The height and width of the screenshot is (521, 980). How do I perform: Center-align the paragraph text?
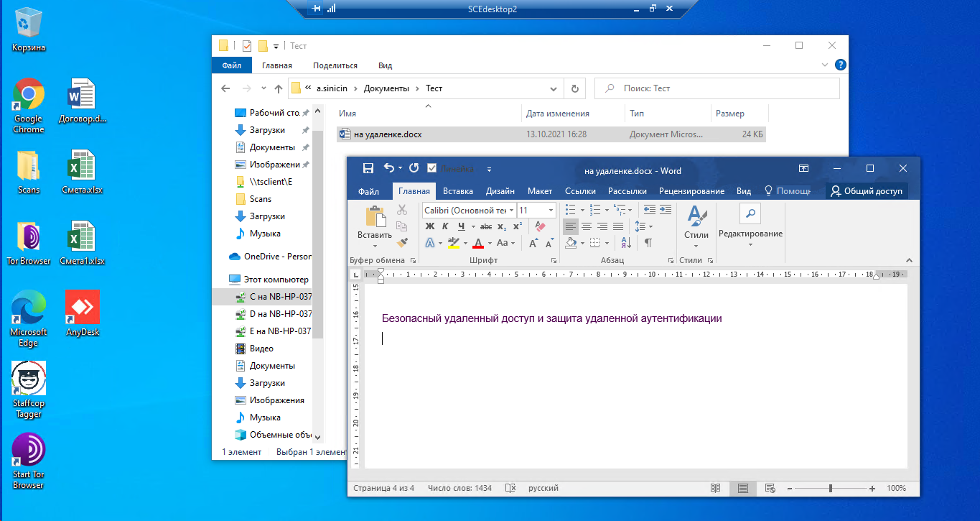[587, 226]
